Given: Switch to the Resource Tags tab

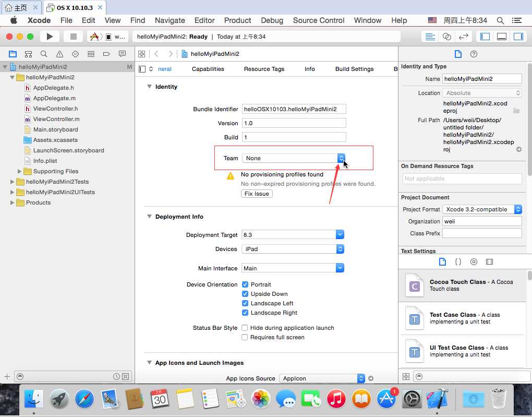Looking at the screenshot, I should 264,69.
